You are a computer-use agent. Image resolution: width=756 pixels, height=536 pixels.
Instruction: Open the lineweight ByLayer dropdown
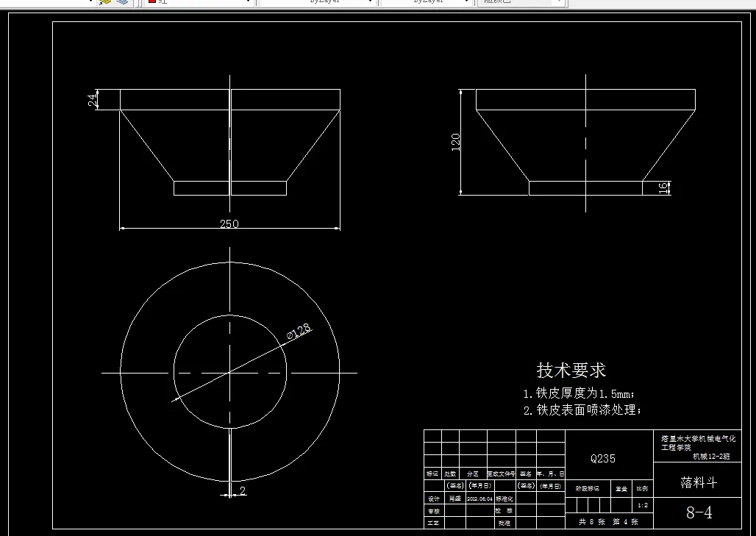pos(427,2)
